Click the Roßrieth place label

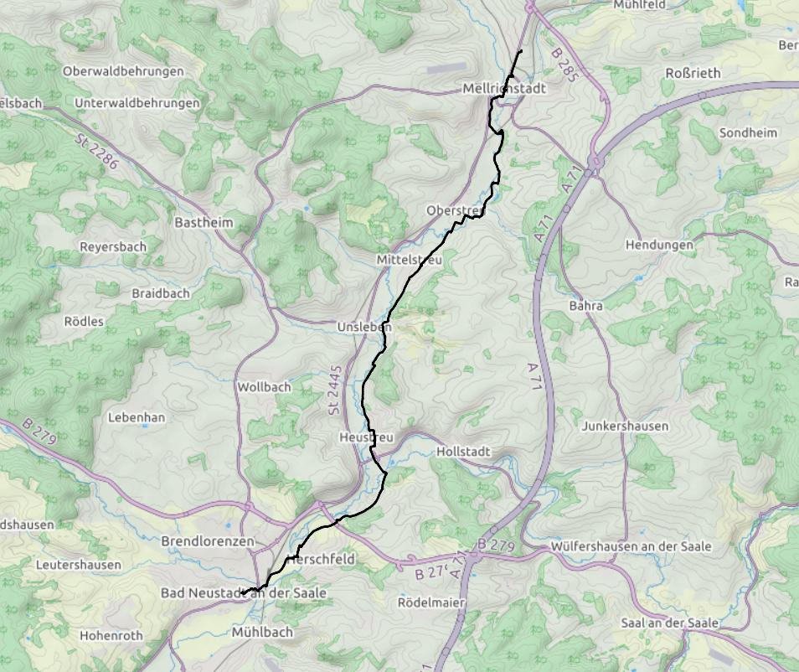click(693, 74)
